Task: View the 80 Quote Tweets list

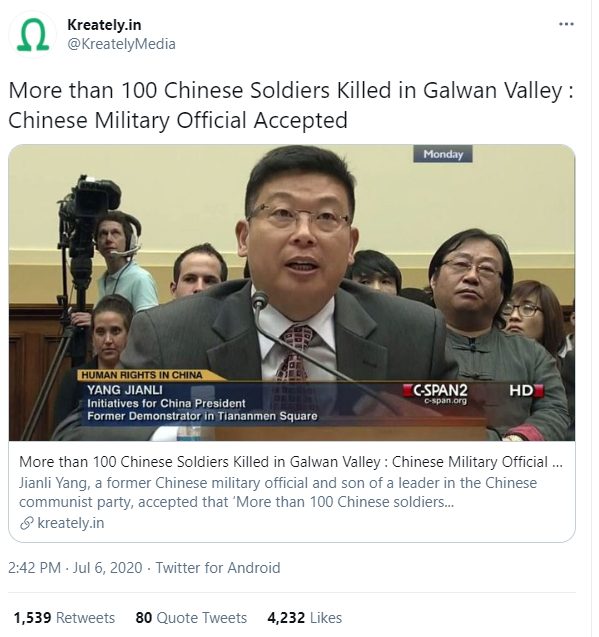Action: click(x=191, y=618)
